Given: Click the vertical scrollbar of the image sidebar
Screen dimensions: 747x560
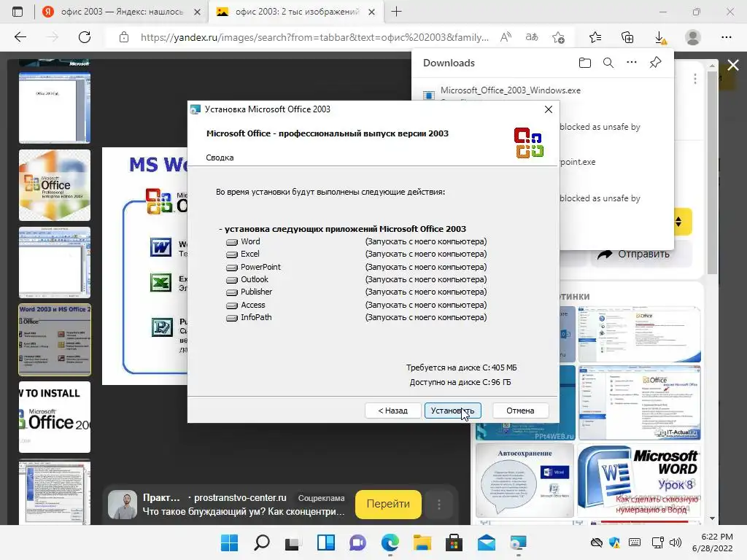Looking at the screenshot, I should 712,171.
